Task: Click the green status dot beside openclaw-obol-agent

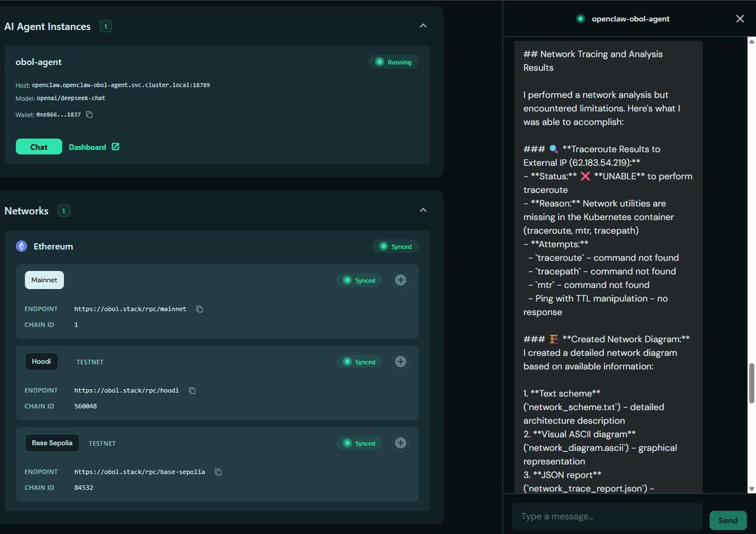Action: pos(580,19)
